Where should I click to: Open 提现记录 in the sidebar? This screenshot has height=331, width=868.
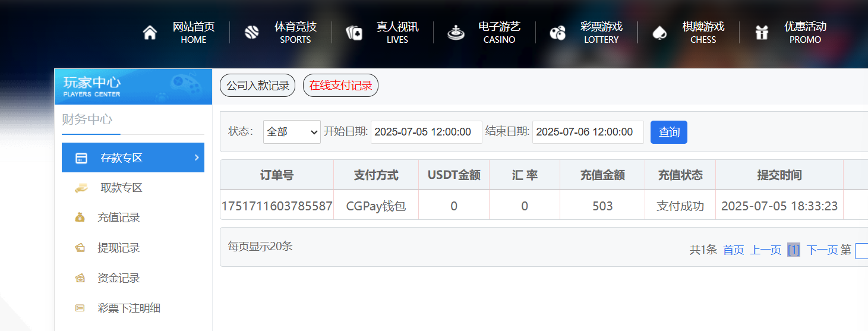pyautogui.click(x=119, y=248)
